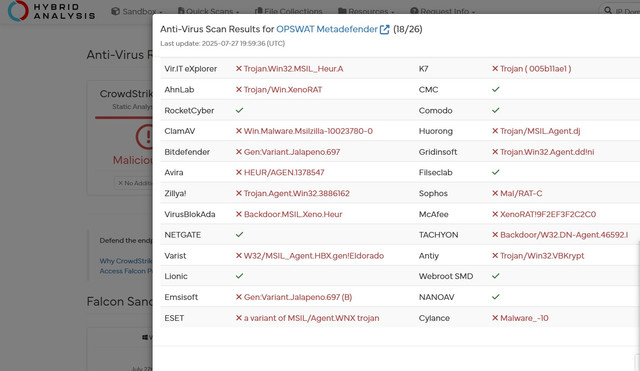Click the malicious alert exclamation icon

pyautogui.click(x=144, y=137)
